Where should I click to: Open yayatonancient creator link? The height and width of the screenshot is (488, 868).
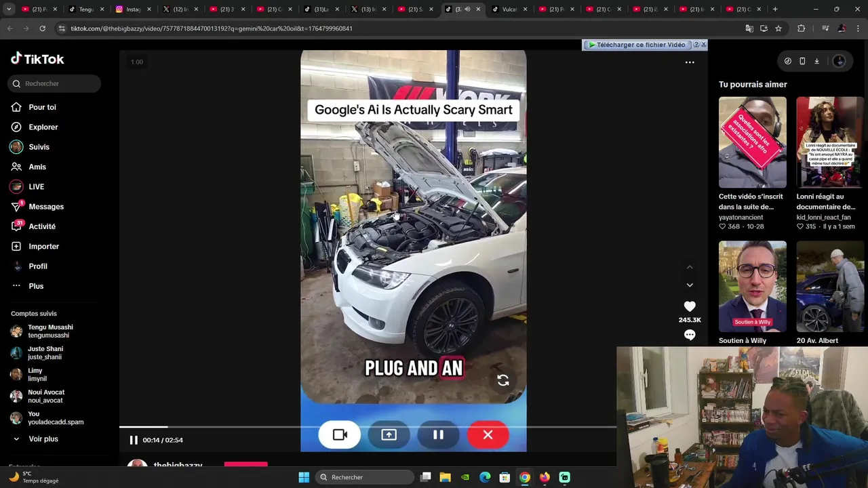[741, 218]
